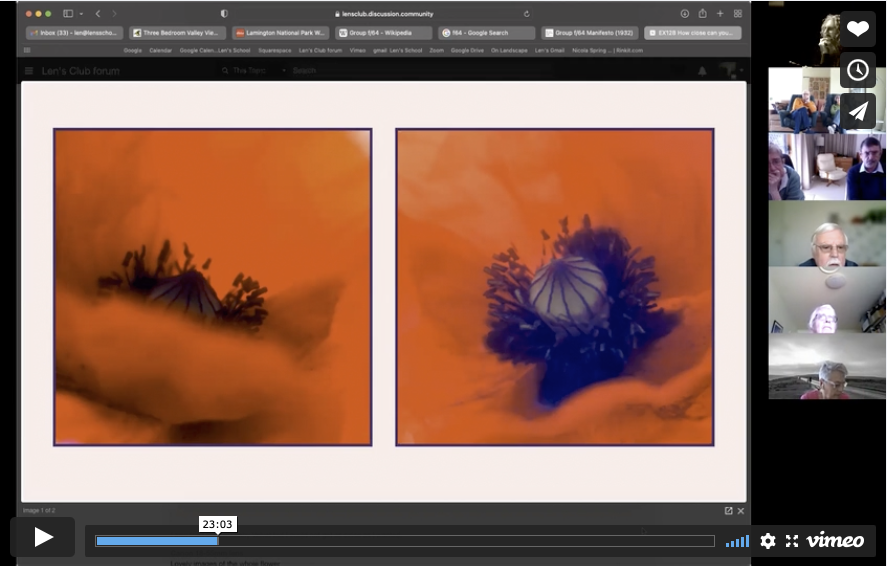Expand the This Topic search scope dropdown

(x=253, y=71)
